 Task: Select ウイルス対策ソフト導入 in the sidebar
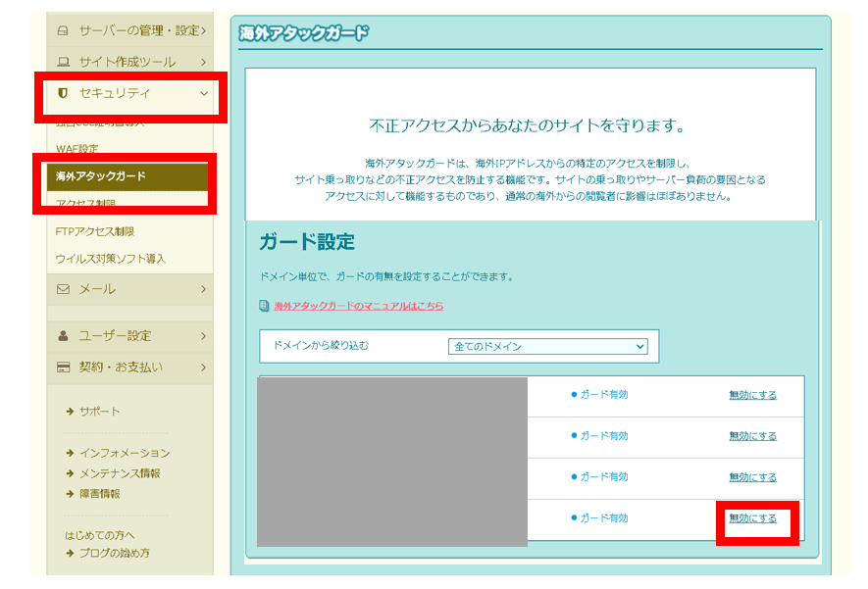click(x=111, y=259)
